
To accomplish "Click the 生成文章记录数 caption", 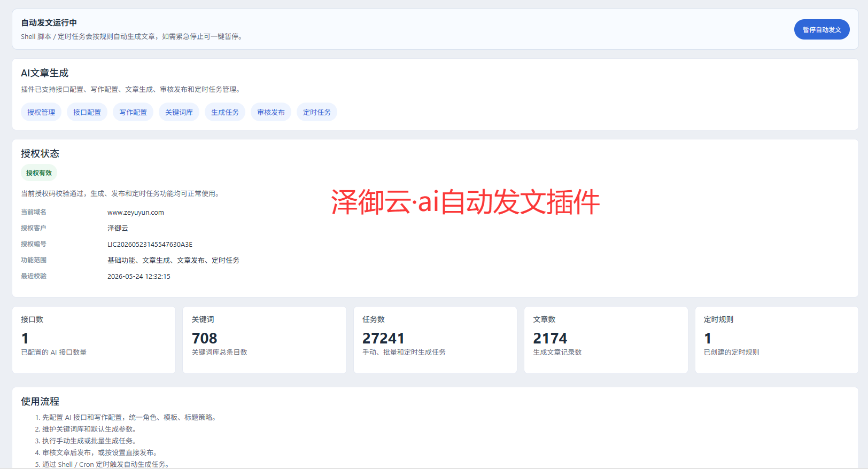I will 557,353.
